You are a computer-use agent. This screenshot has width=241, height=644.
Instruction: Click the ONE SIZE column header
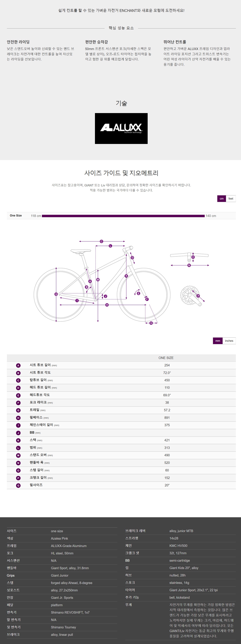point(166,358)
